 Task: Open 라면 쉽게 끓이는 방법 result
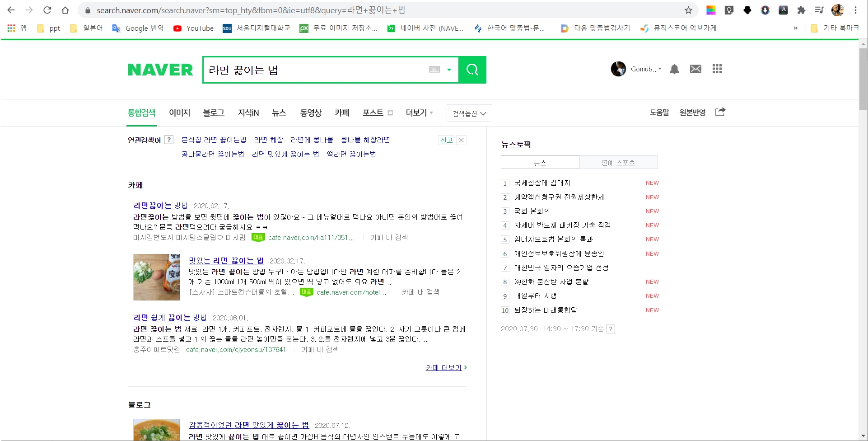170,317
